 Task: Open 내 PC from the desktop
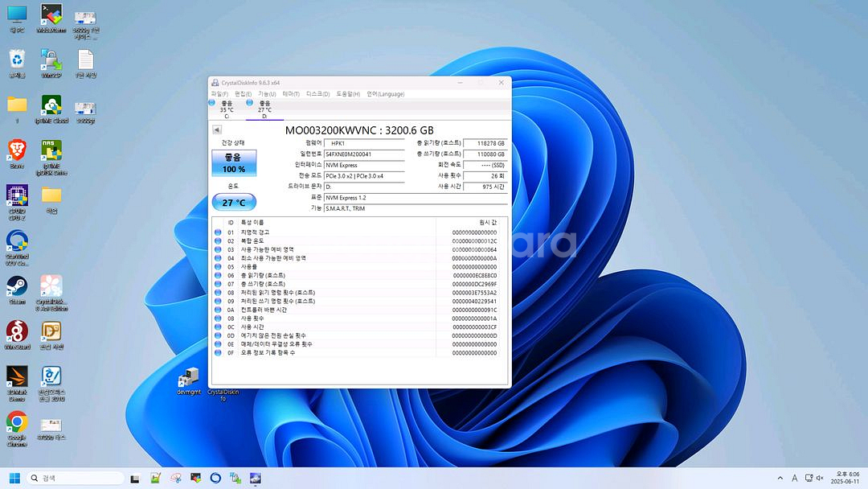coord(16,14)
